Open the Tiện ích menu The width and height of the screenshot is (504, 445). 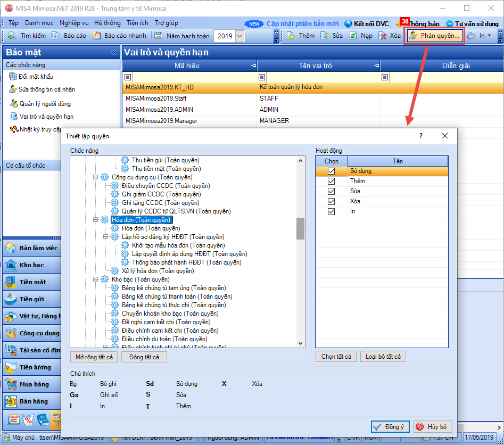pos(137,23)
